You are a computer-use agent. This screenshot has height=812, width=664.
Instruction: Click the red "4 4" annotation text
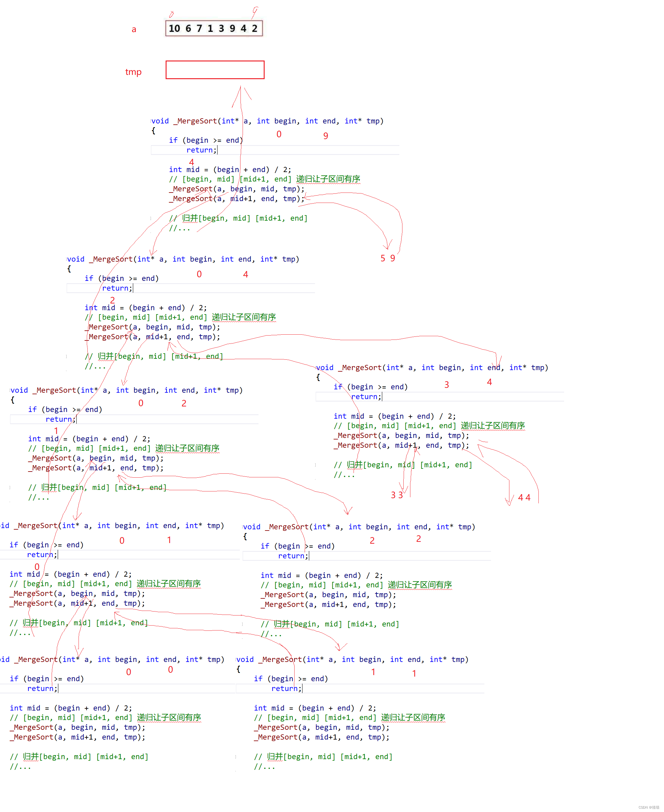pyautogui.click(x=524, y=497)
